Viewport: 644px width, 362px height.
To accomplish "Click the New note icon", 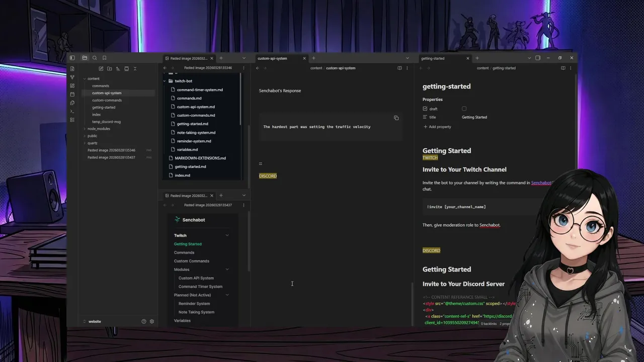I will coord(101,68).
